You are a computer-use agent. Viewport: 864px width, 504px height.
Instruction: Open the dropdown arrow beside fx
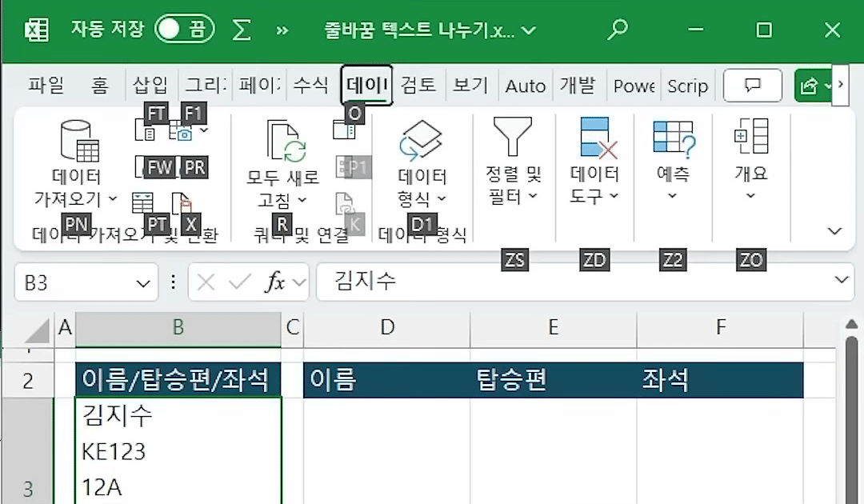(x=299, y=283)
